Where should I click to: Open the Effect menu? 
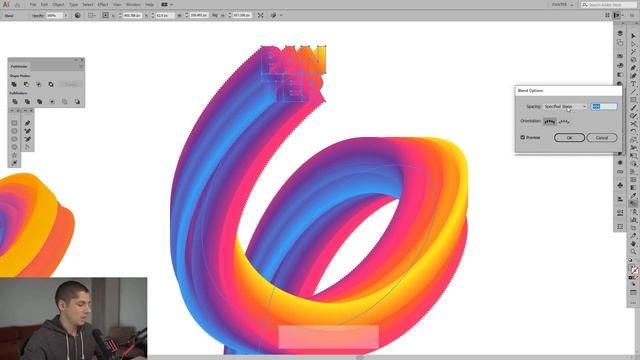[x=103, y=4]
